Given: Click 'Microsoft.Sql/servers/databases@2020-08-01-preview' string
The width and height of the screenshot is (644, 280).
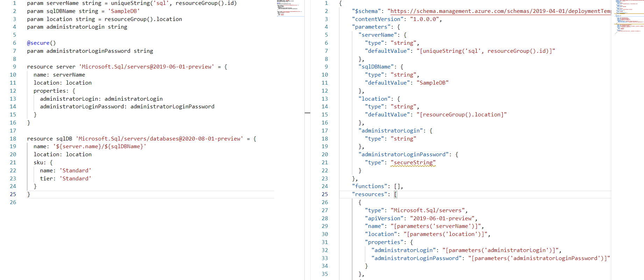Looking at the screenshot, I should [160, 139].
